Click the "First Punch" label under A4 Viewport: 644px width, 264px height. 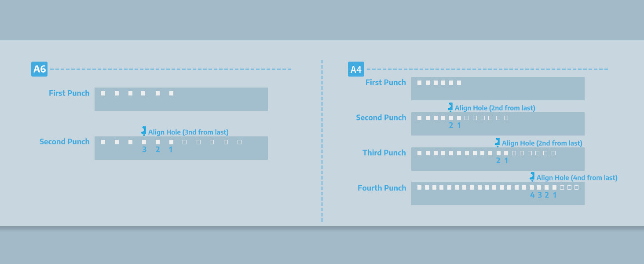point(385,82)
